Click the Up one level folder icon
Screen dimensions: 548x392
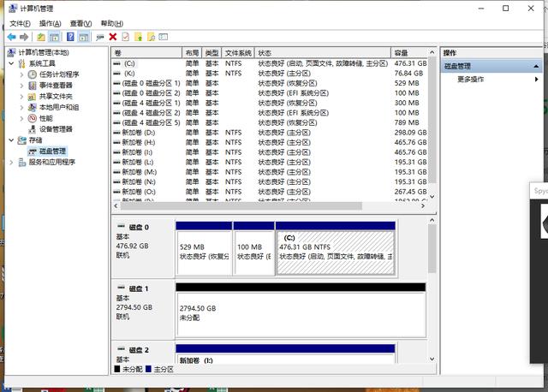(x=41, y=37)
